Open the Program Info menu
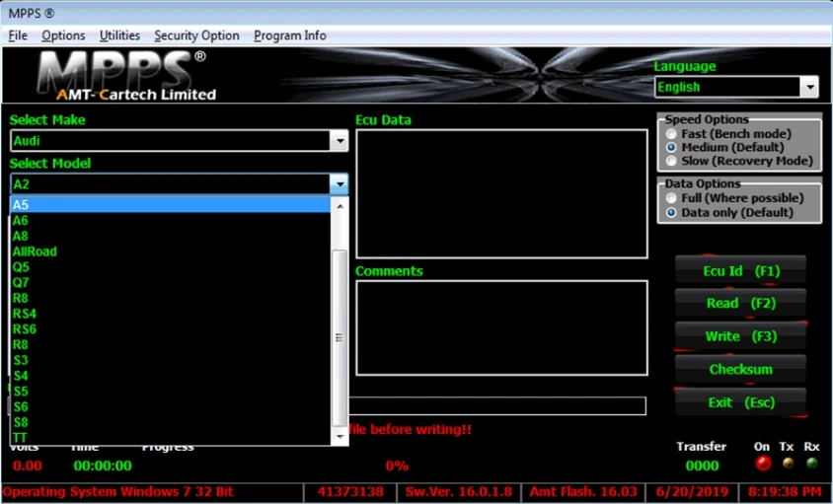Screen dimensions: 833x504 (289, 36)
